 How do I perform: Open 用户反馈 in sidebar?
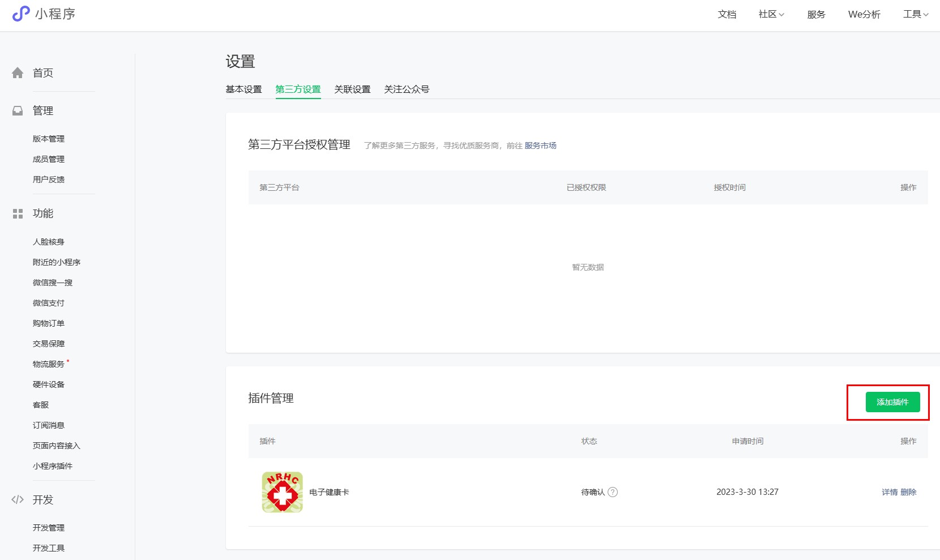(49, 179)
